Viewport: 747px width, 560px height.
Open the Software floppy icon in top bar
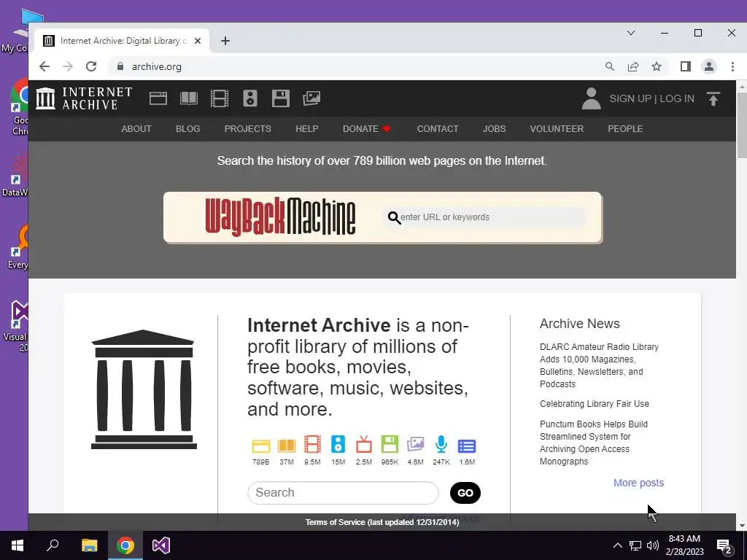point(281,98)
